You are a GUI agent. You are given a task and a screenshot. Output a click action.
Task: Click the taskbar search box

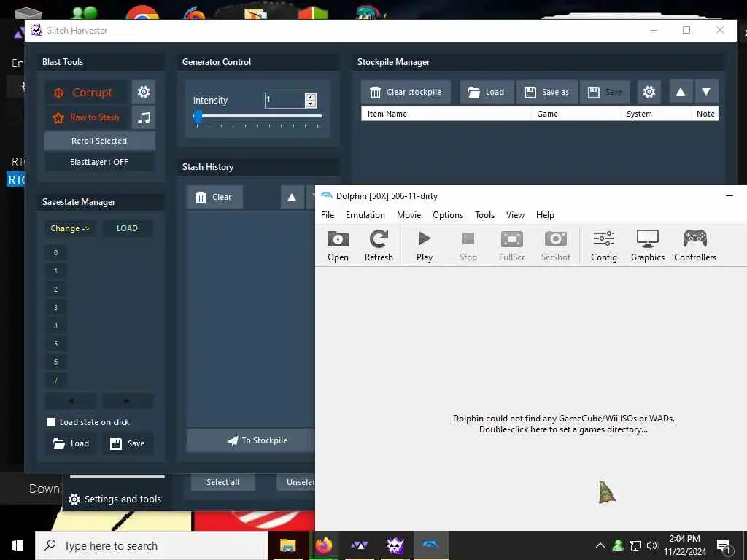click(x=152, y=545)
